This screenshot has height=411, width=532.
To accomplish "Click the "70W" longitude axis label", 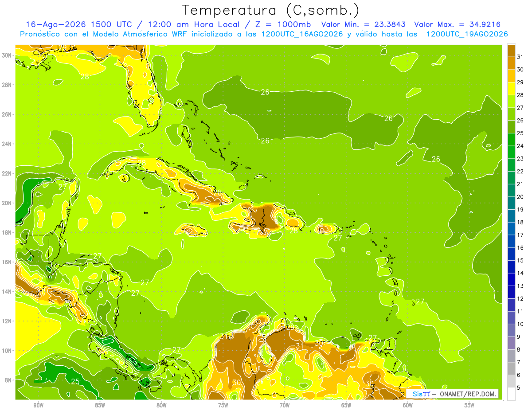I will tap(285, 405).
